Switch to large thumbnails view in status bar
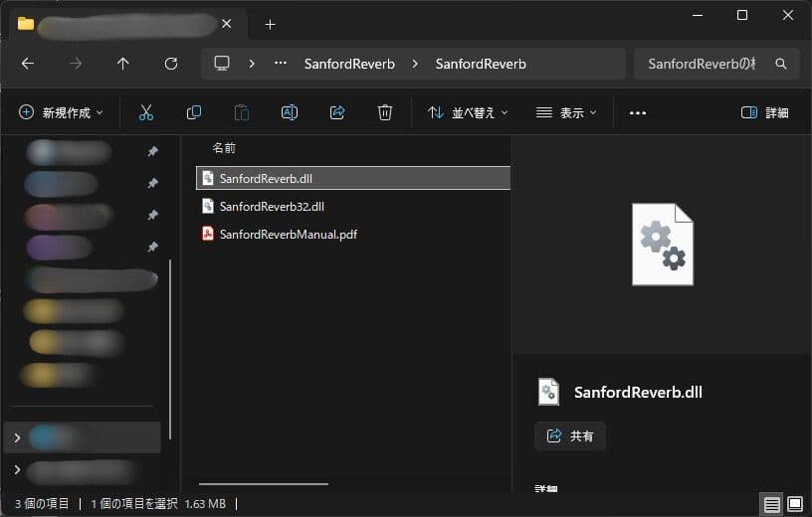Viewport: 812px width, 517px height. click(x=794, y=504)
